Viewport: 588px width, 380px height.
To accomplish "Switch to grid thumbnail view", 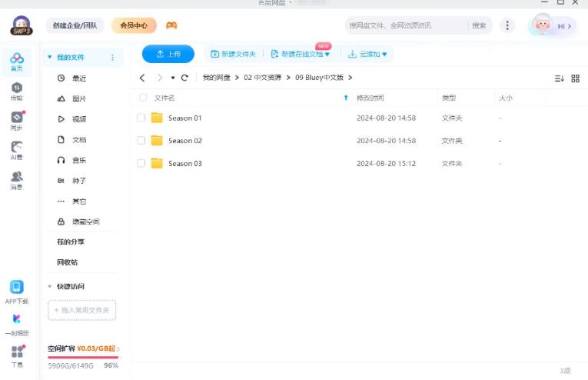I will click(x=575, y=78).
